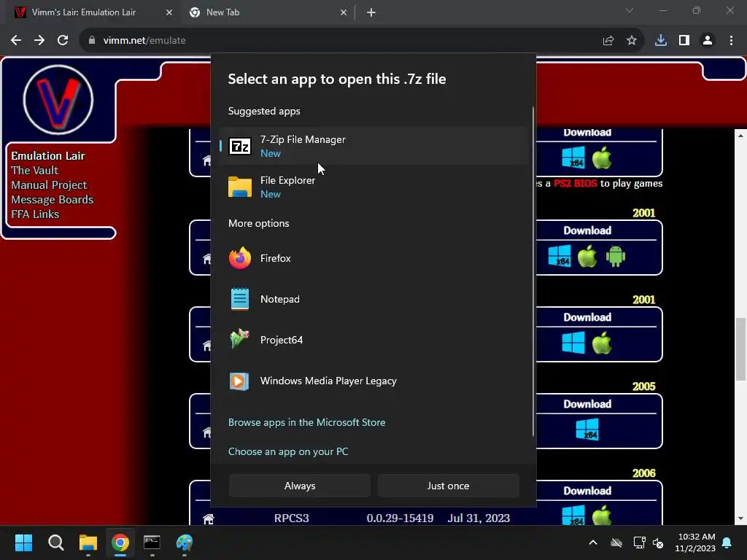Click the dialog's vertical scrollbar

[x=533, y=271]
